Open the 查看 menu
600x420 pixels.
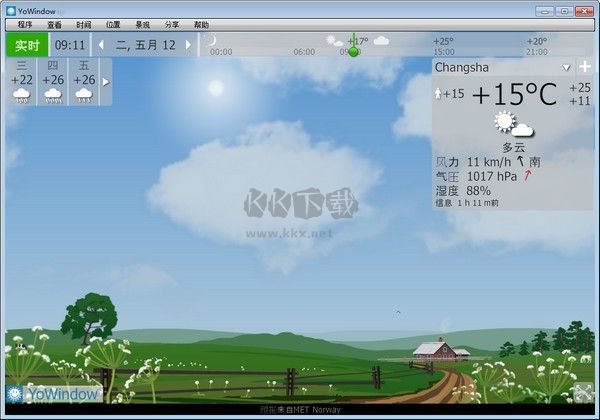click(54, 25)
